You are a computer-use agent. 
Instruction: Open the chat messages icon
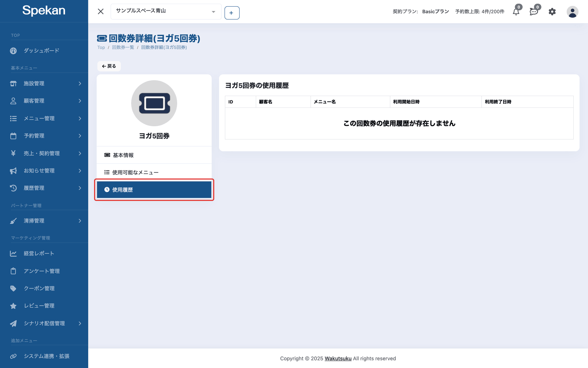(534, 12)
